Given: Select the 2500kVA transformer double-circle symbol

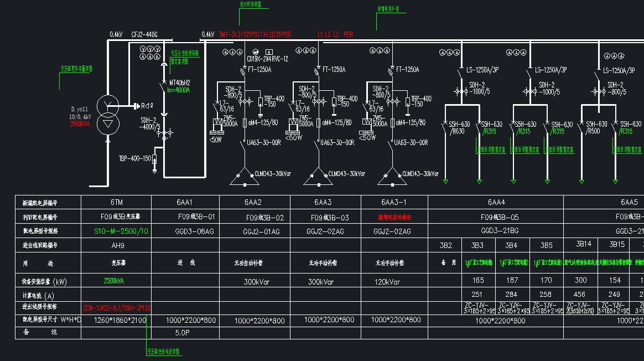Looking at the screenshot, I should tap(108, 115).
